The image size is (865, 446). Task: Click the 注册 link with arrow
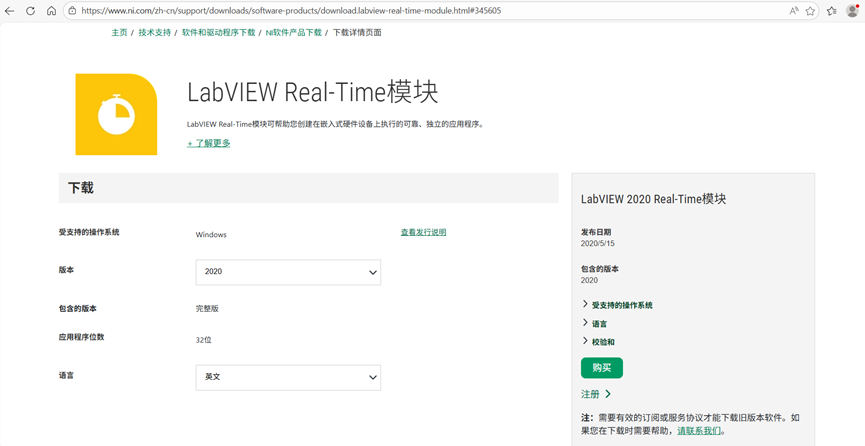coord(596,394)
